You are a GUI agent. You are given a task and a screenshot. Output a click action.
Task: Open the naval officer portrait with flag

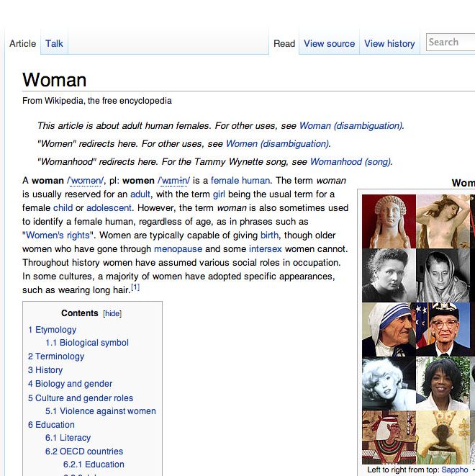pyautogui.click(x=443, y=329)
